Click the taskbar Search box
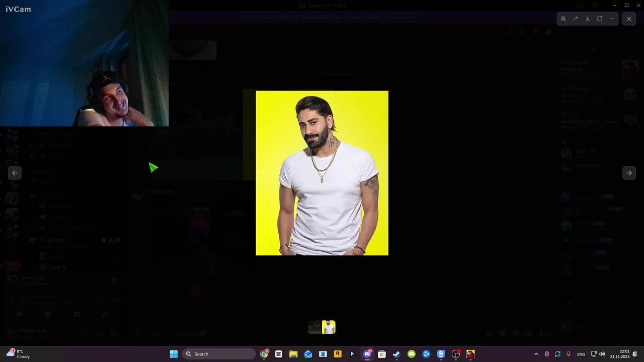Image resolution: width=644 pixels, height=362 pixels. tap(219, 354)
